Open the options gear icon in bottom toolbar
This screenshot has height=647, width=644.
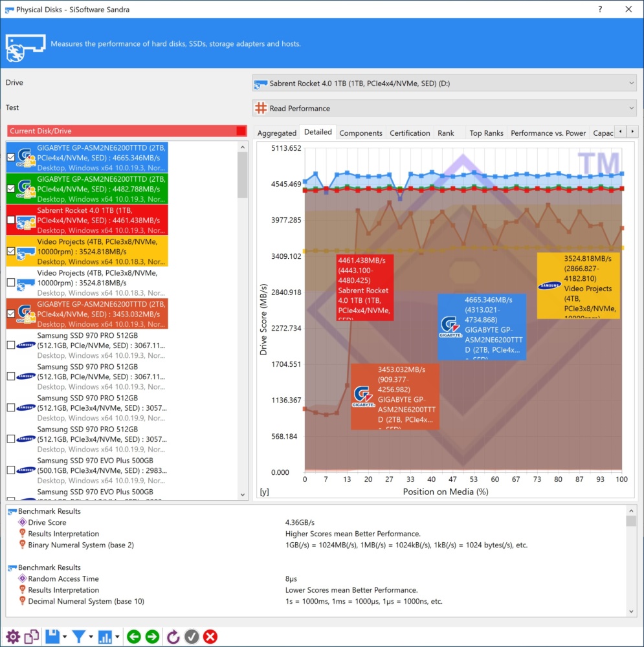pos(13,637)
